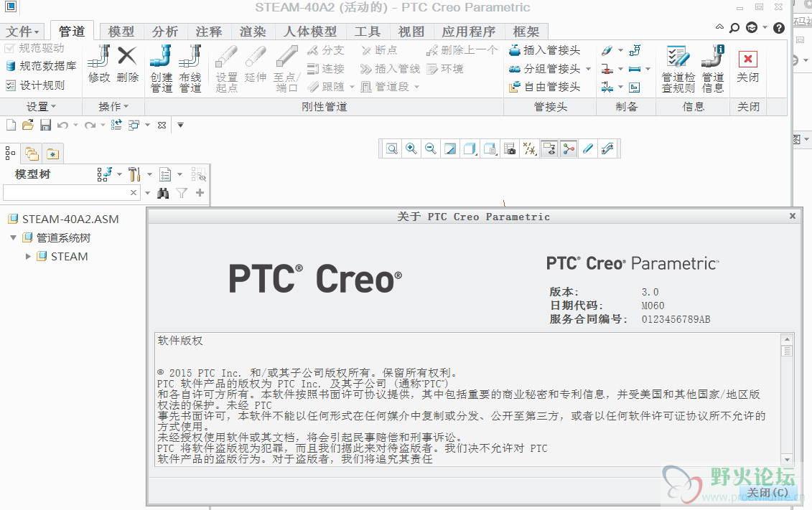Open 设计规则 (design rules) option

tap(35, 85)
